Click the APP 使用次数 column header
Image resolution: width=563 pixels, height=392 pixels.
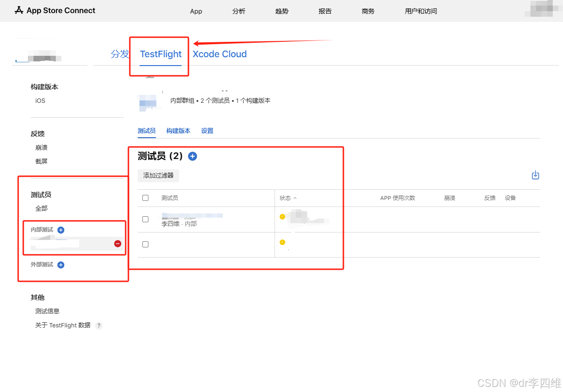[397, 198]
